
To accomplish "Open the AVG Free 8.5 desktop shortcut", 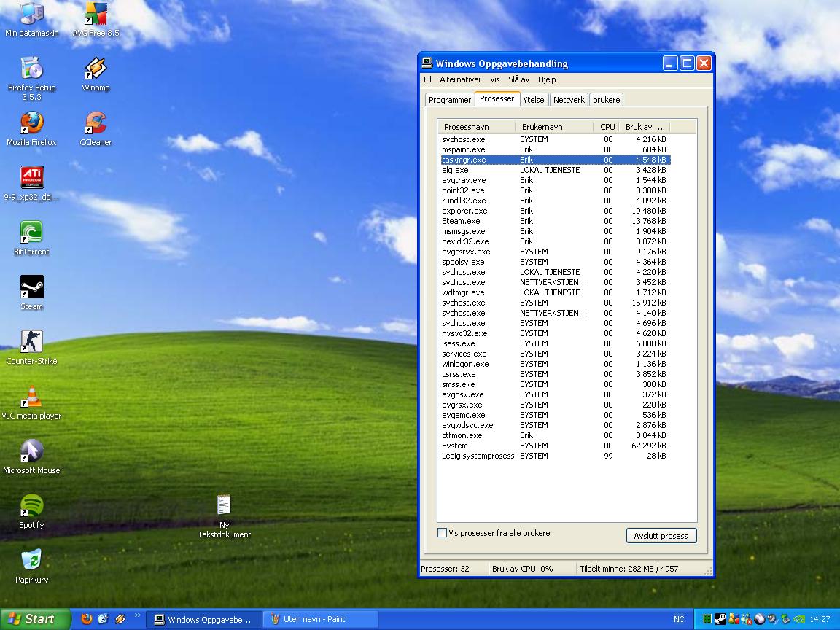I will pos(96,19).
